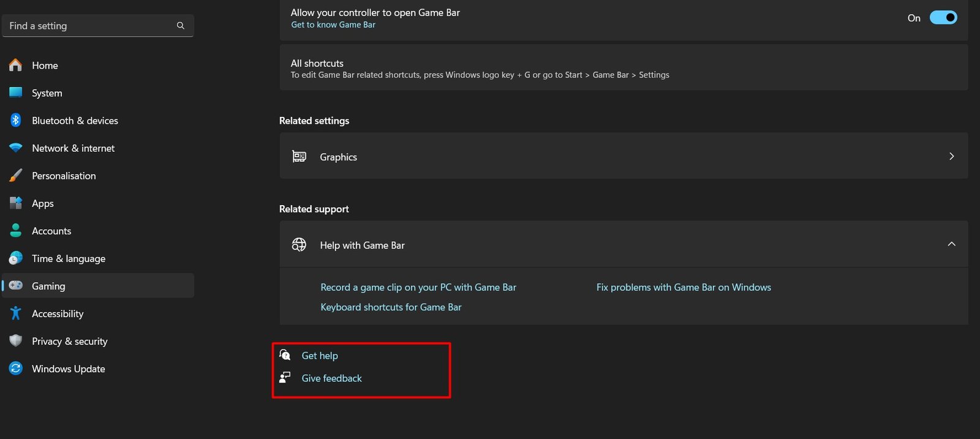
Task: Click the Related settings heading
Action: tap(314, 121)
